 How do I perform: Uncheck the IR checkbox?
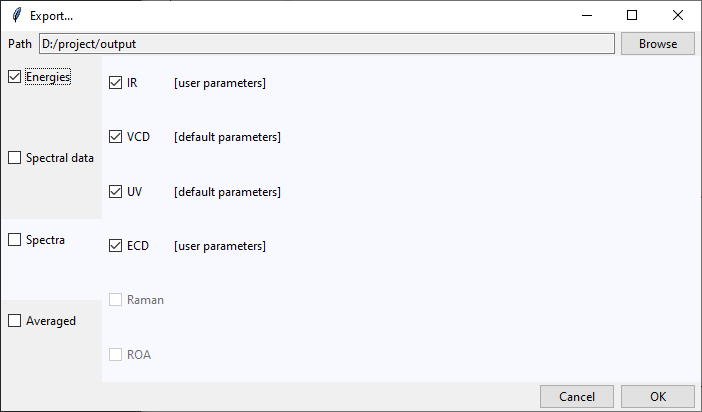116,82
